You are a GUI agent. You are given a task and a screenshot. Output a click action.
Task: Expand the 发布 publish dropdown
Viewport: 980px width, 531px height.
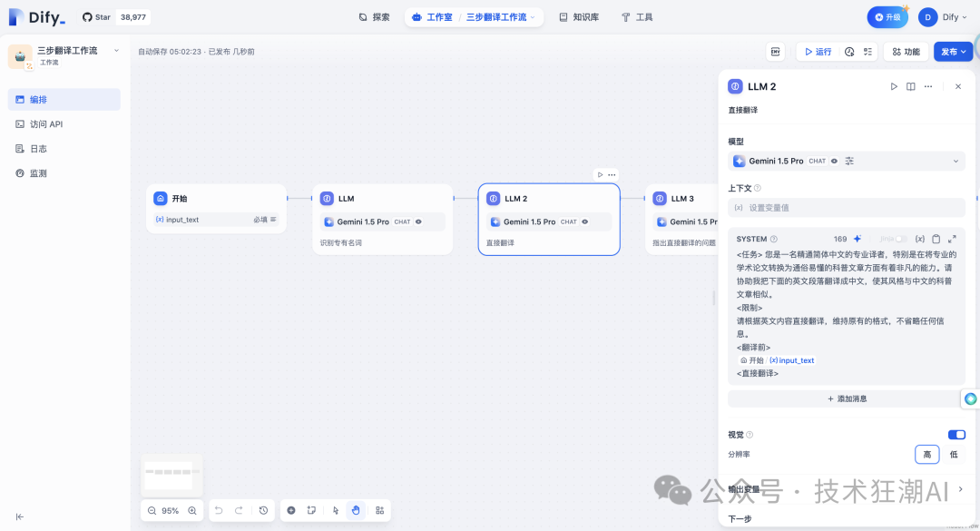coord(953,52)
